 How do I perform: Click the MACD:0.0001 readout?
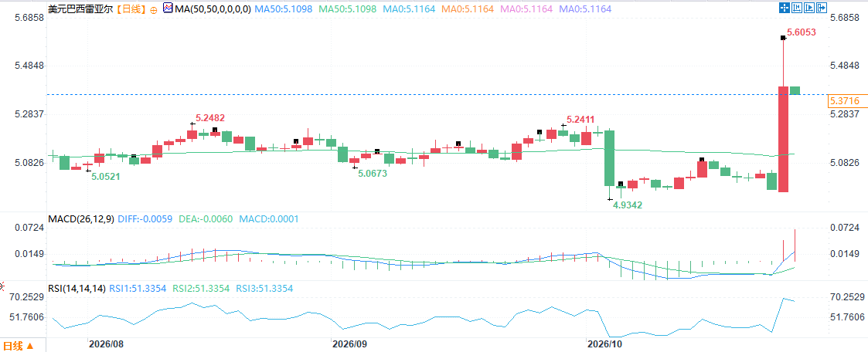click(268, 219)
